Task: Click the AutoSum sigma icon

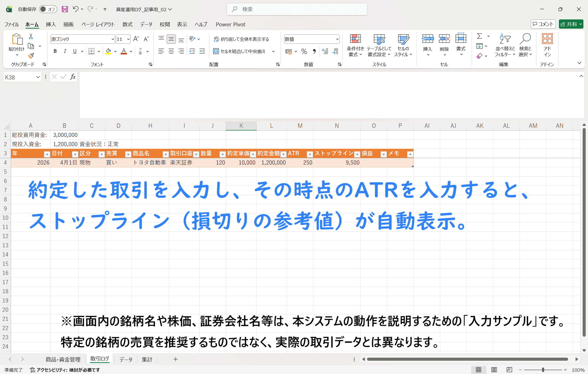Action: point(480,36)
